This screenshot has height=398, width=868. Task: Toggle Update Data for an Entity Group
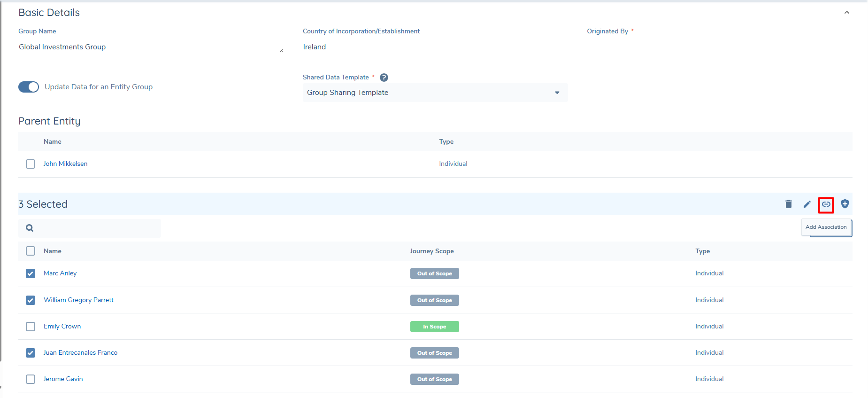pos(29,87)
